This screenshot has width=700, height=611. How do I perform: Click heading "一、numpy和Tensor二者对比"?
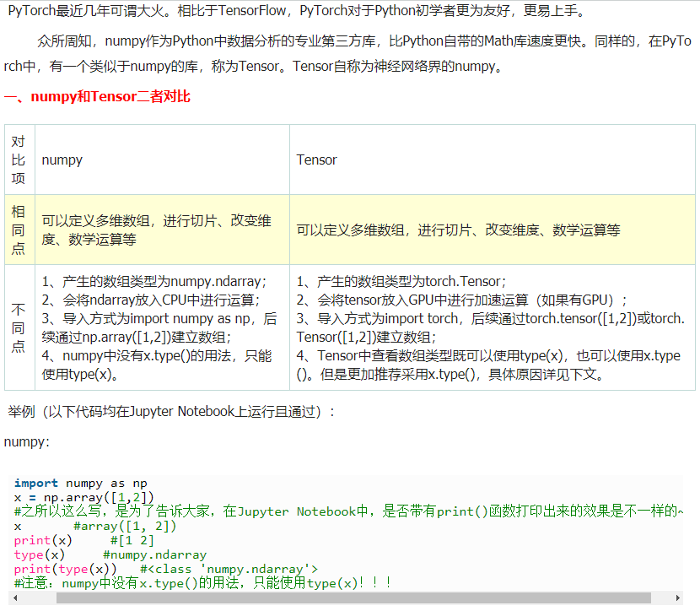coord(97,96)
